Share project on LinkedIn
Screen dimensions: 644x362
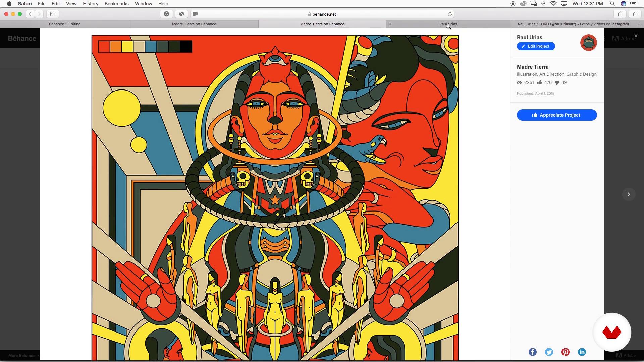pos(582,352)
